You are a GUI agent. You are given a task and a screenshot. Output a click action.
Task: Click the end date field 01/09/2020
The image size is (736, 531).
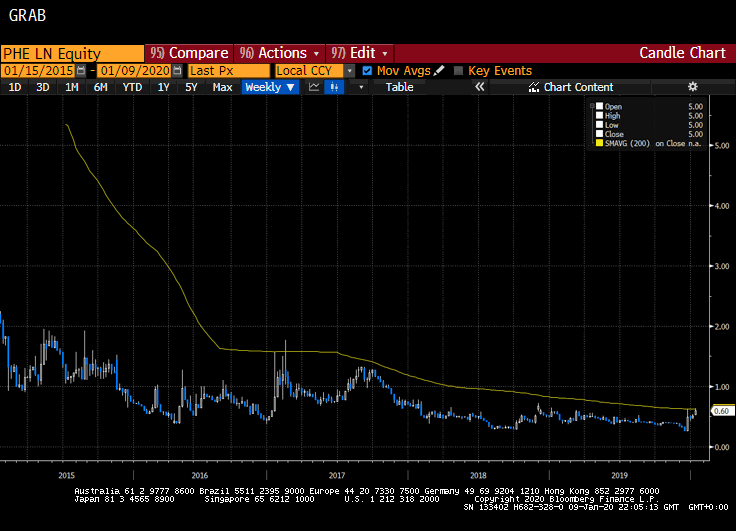tap(135, 71)
